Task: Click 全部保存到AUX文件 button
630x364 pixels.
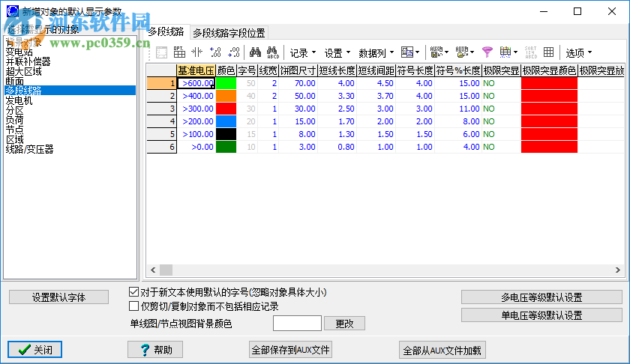Action: 290,350
